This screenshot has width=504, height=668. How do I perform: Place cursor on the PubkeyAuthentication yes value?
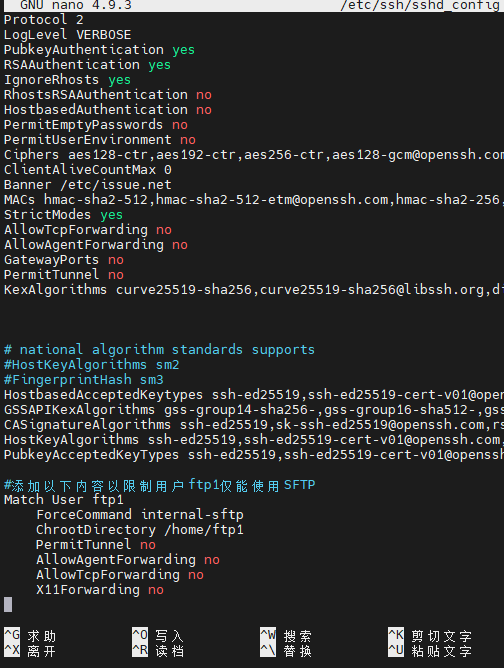tap(184, 50)
